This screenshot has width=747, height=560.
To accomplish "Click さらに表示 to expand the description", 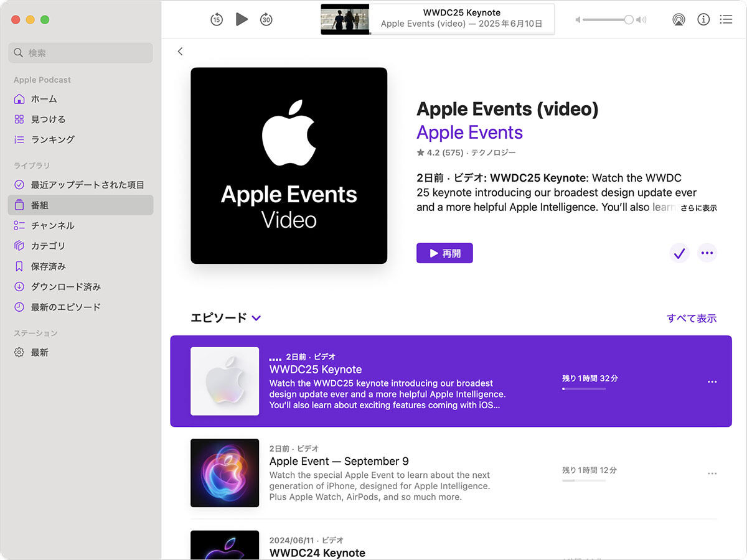I will click(698, 208).
